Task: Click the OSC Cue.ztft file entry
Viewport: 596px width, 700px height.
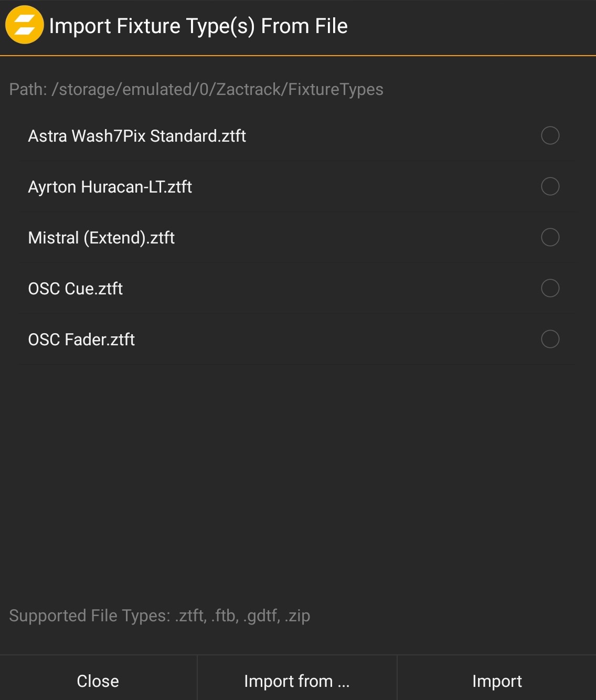Action: 75,288
